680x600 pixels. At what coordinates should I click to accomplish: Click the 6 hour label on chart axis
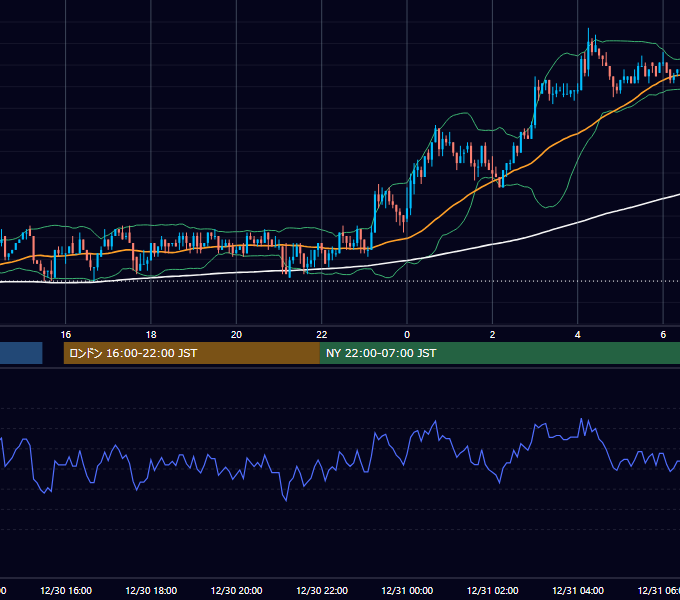(x=663, y=335)
